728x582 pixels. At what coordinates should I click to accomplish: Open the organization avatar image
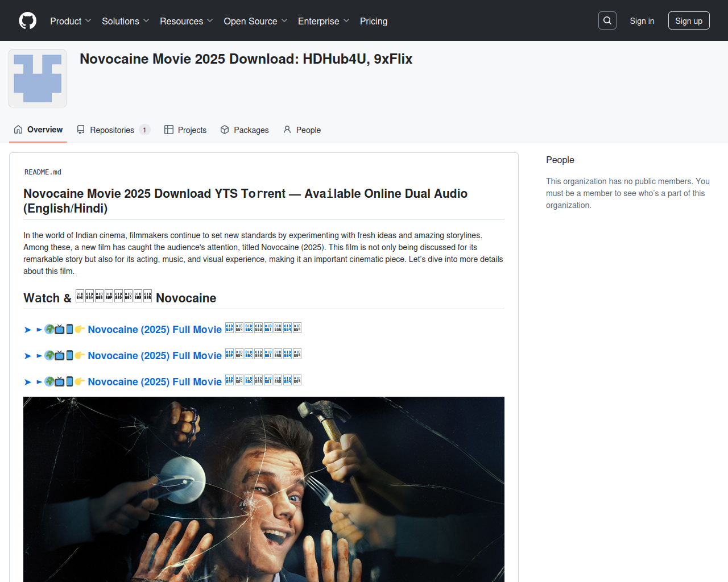tap(38, 78)
